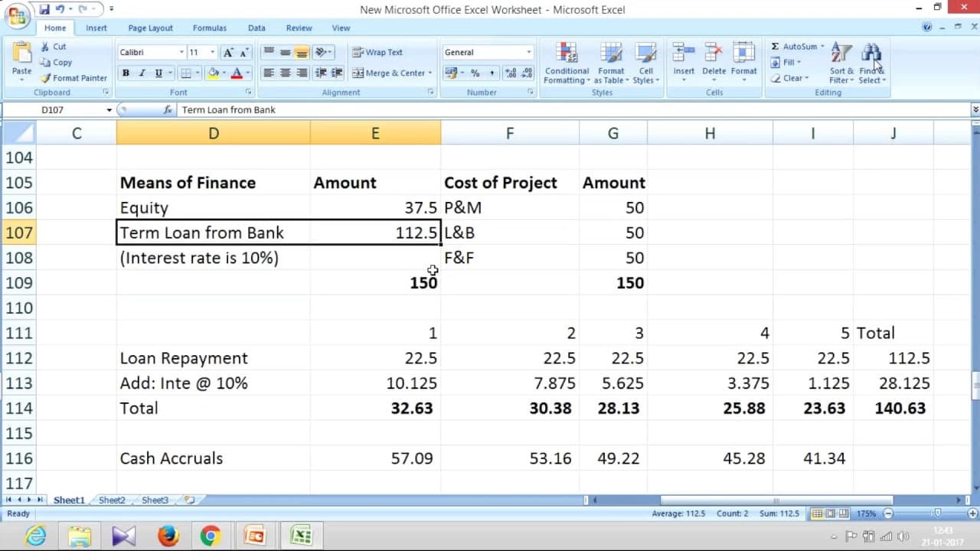This screenshot has width=980, height=551.
Task: Open the Data ribbon tab
Action: 256,28
